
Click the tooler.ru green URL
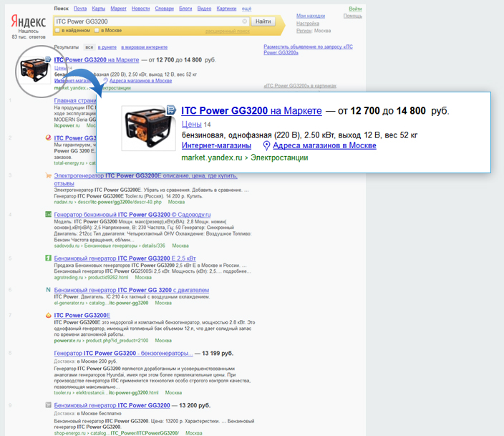pos(106,393)
